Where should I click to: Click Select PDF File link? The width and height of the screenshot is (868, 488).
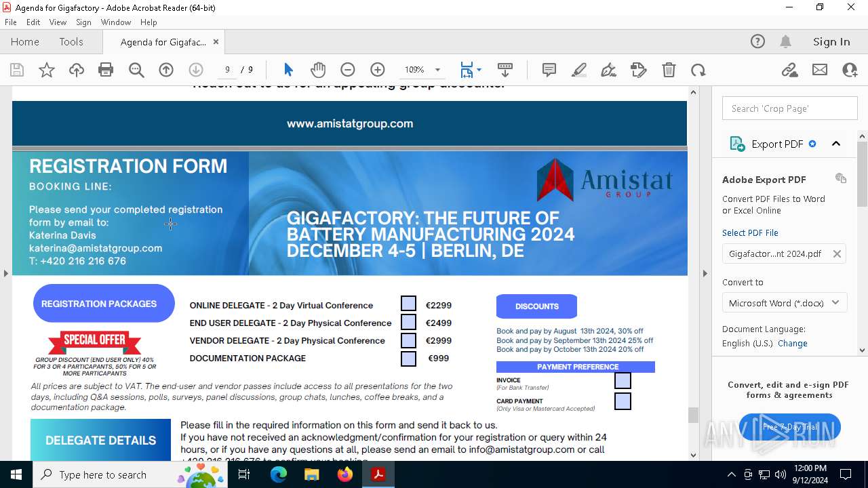coord(750,232)
